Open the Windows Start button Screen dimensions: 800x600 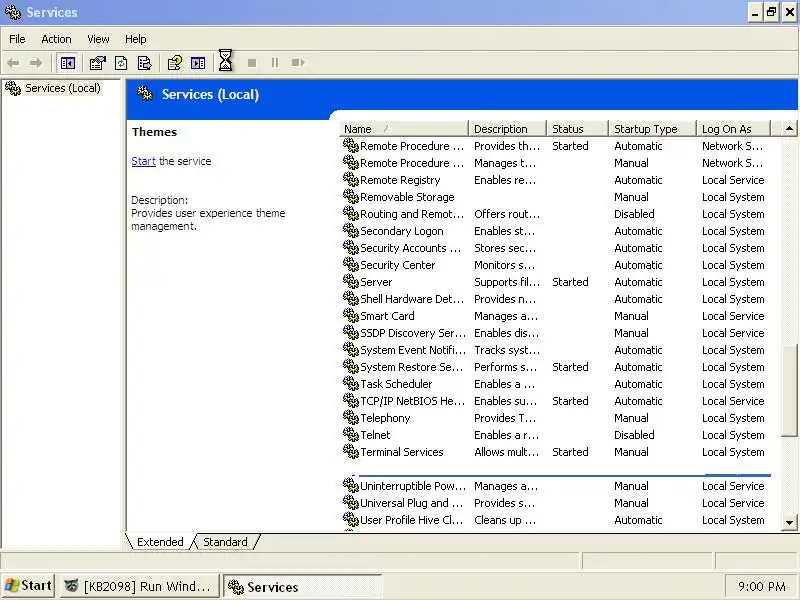click(x=28, y=586)
